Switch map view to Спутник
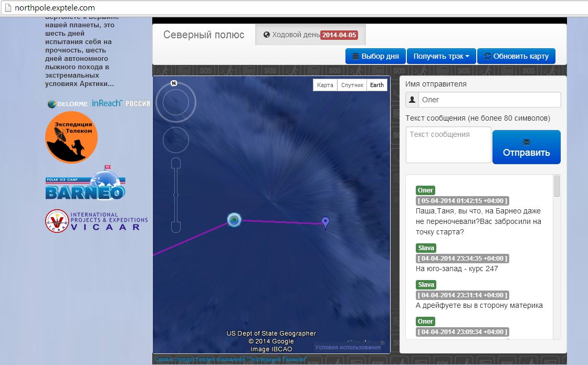 [x=352, y=85]
